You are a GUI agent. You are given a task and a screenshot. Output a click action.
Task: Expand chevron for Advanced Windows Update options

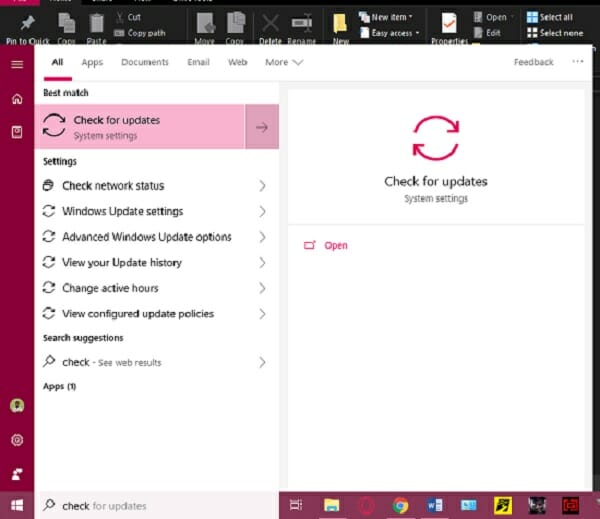coord(262,237)
